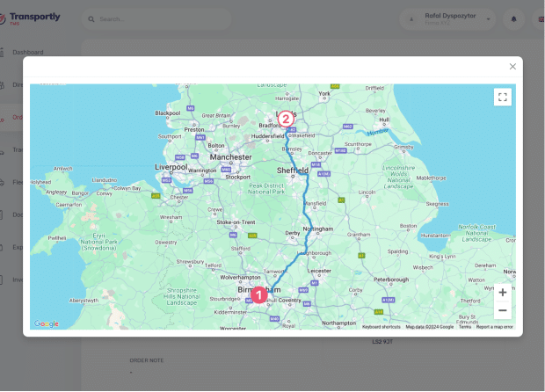545x392 pixels.
Task: Click the Doncaster label on map
Action: (x=320, y=153)
